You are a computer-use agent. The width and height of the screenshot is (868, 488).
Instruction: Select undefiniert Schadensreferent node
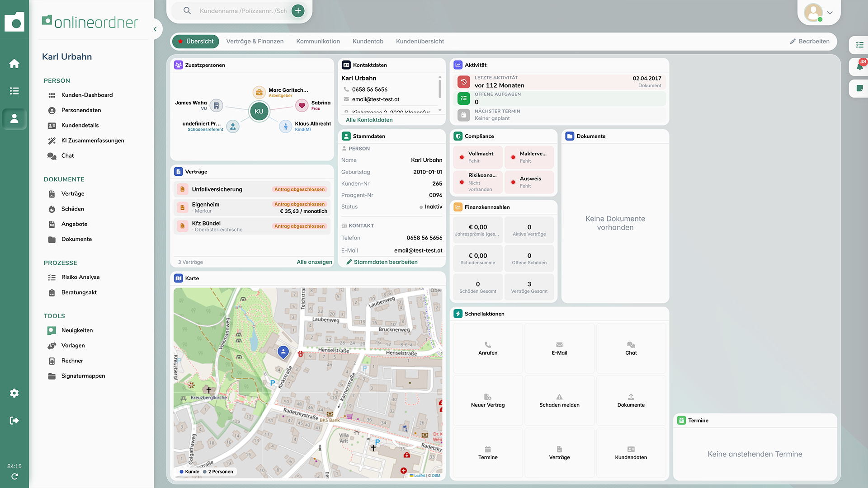[233, 127]
